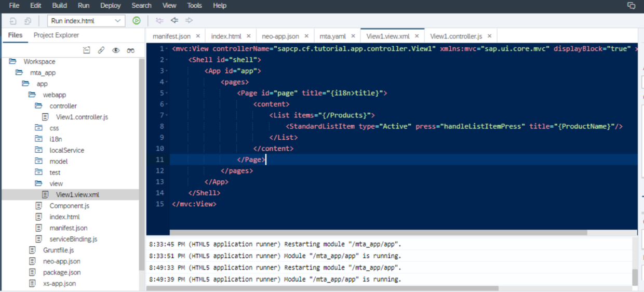Click the Save All icon

point(28,21)
